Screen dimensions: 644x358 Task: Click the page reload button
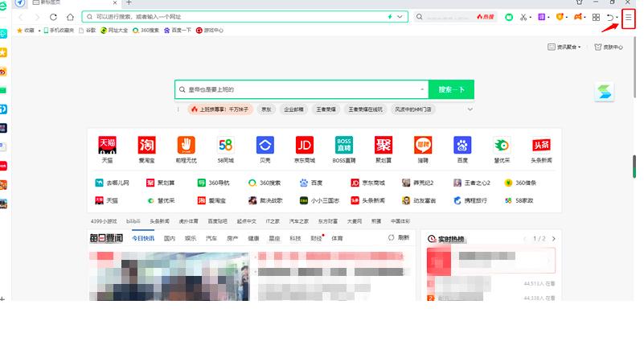(x=53, y=17)
